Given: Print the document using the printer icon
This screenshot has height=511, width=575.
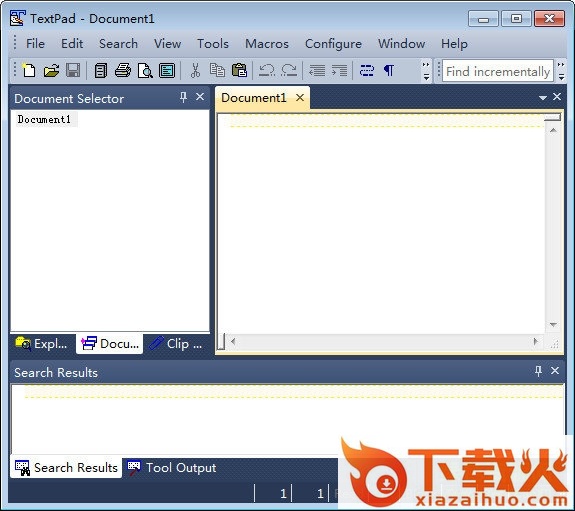Looking at the screenshot, I should point(122,70).
